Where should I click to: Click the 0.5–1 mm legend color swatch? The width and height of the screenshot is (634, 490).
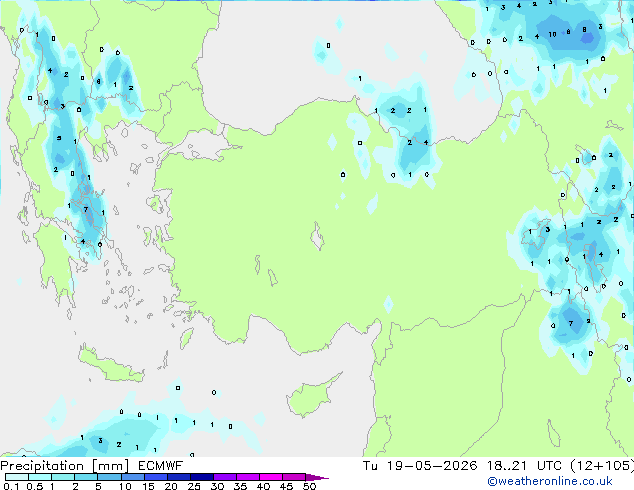pos(40,477)
